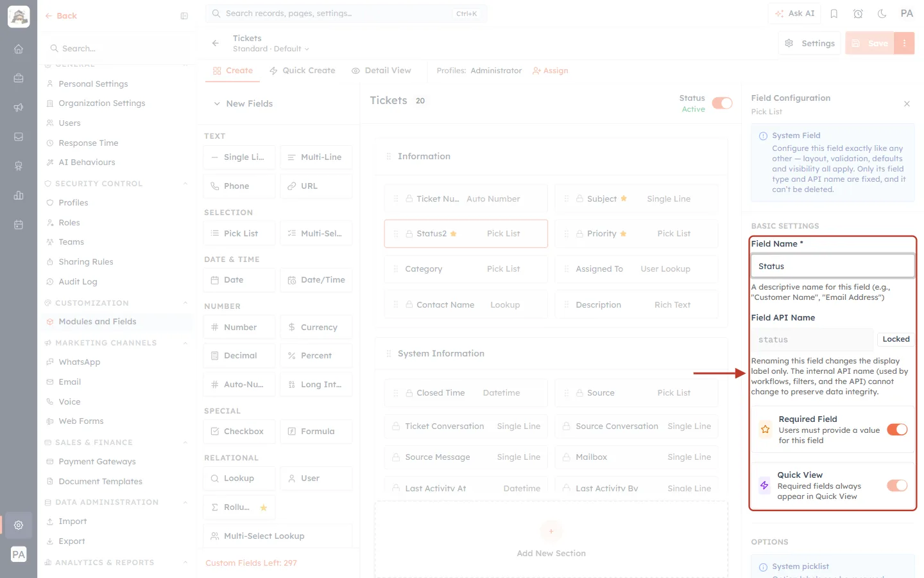Click the bookmark icon in top bar
The image size is (924, 578).
point(834,13)
